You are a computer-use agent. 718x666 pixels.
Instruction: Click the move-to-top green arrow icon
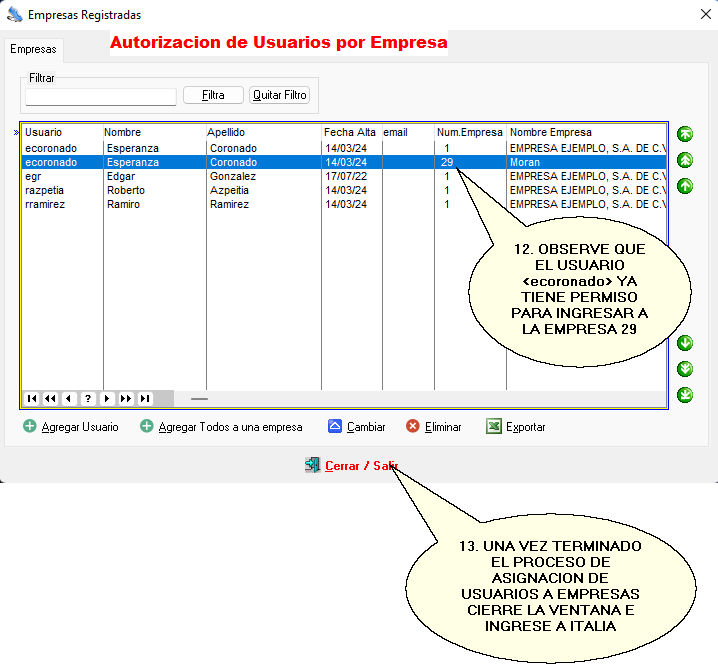click(x=685, y=134)
